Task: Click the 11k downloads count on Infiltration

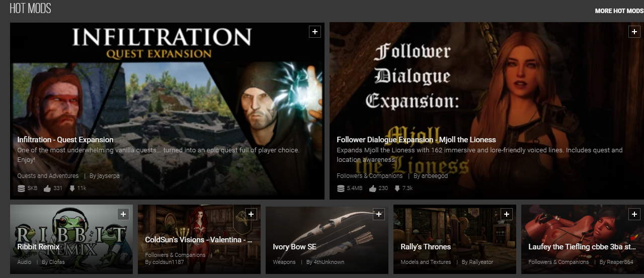Action: point(82,189)
